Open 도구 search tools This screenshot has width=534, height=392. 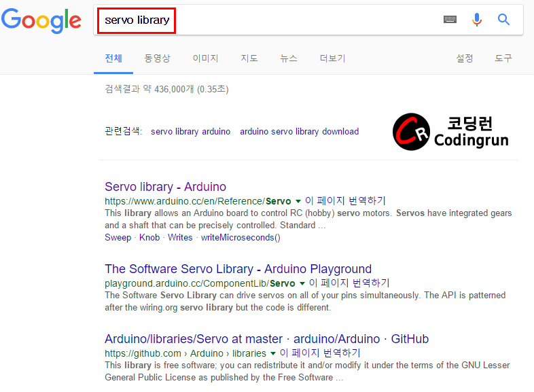pos(503,58)
